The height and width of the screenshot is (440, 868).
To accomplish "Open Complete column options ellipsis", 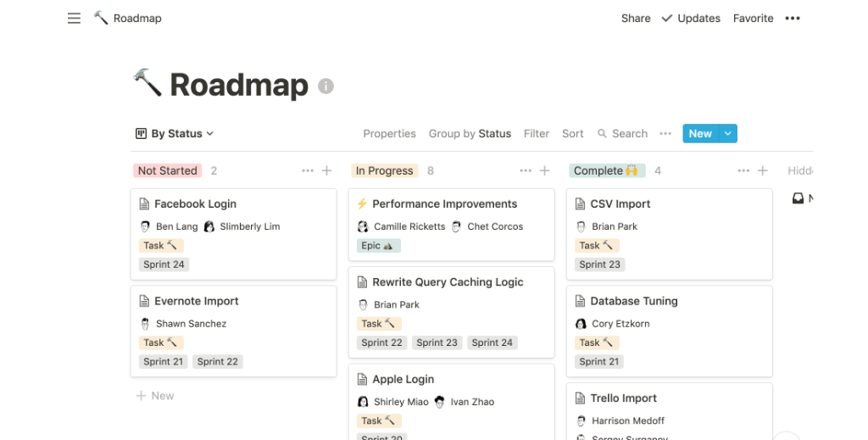I will (743, 170).
